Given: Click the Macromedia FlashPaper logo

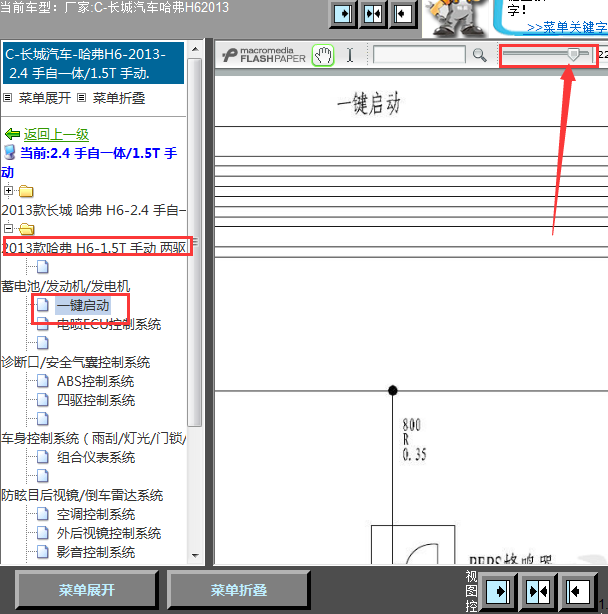Looking at the screenshot, I should (x=263, y=55).
